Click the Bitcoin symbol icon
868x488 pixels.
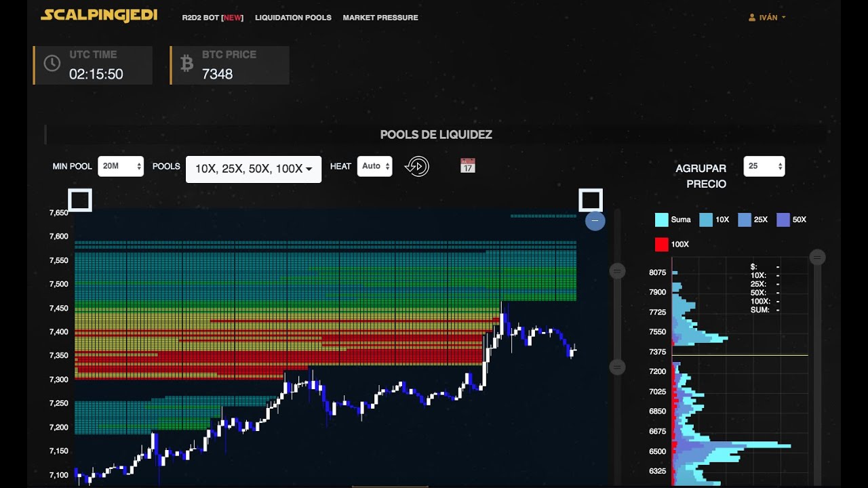click(186, 64)
